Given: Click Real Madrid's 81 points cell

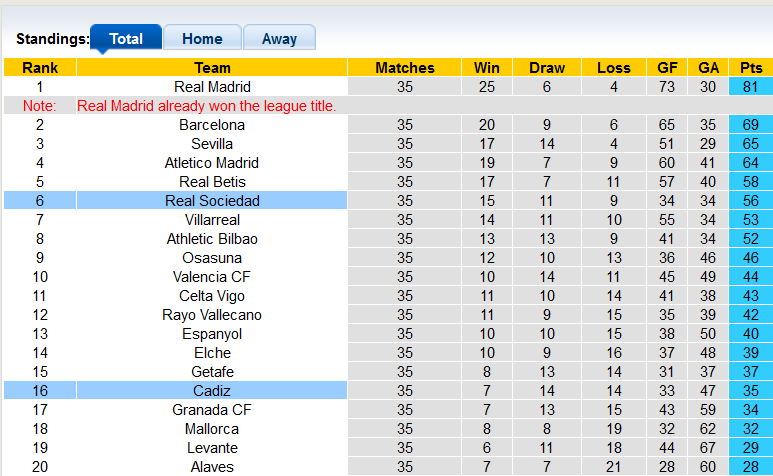Looking at the screenshot, I should tap(750, 87).
